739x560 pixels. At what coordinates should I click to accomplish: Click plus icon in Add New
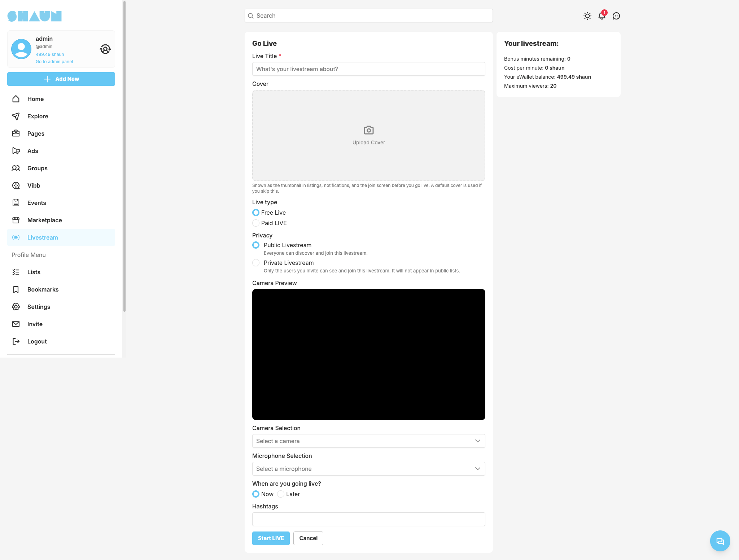click(x=47, y=79)
